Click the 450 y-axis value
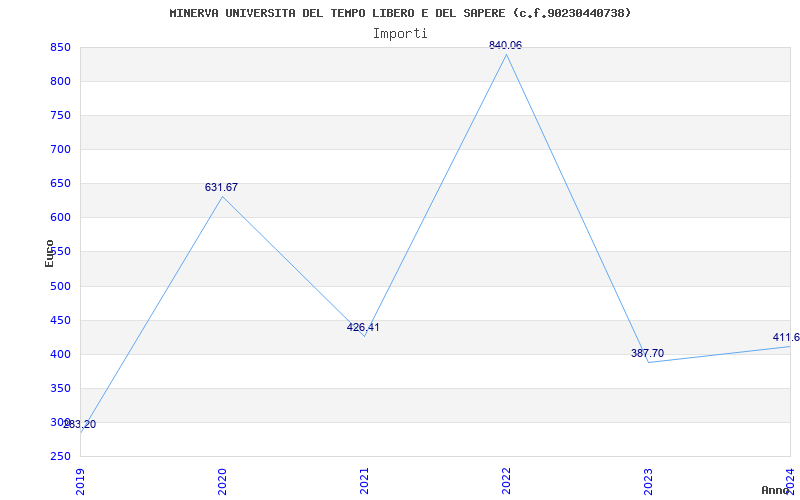Image resolution: width=800 pixels, height=500 pixels. [x=60, y=320]
